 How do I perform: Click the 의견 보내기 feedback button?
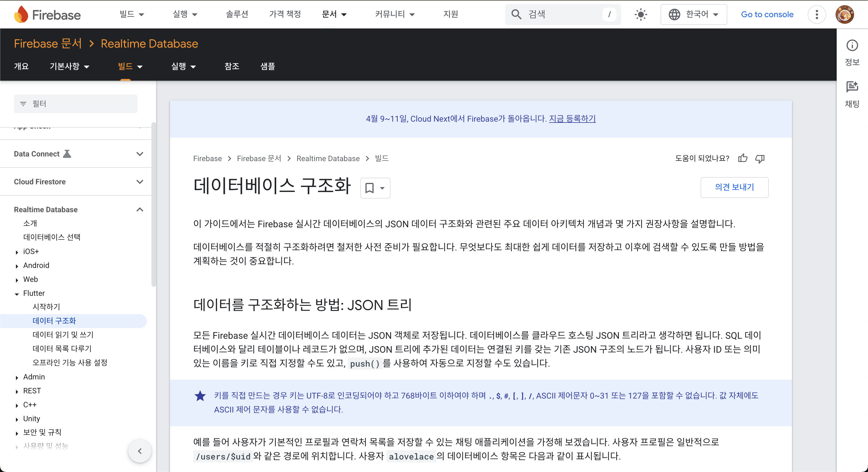click(735, 187)
